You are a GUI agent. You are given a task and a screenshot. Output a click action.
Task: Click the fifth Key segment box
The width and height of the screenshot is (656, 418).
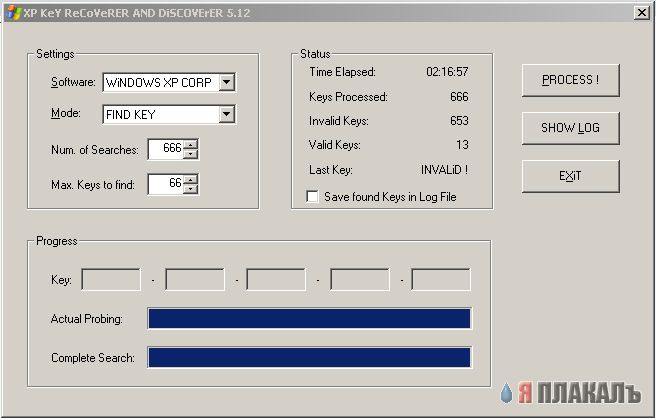[441, 280]
